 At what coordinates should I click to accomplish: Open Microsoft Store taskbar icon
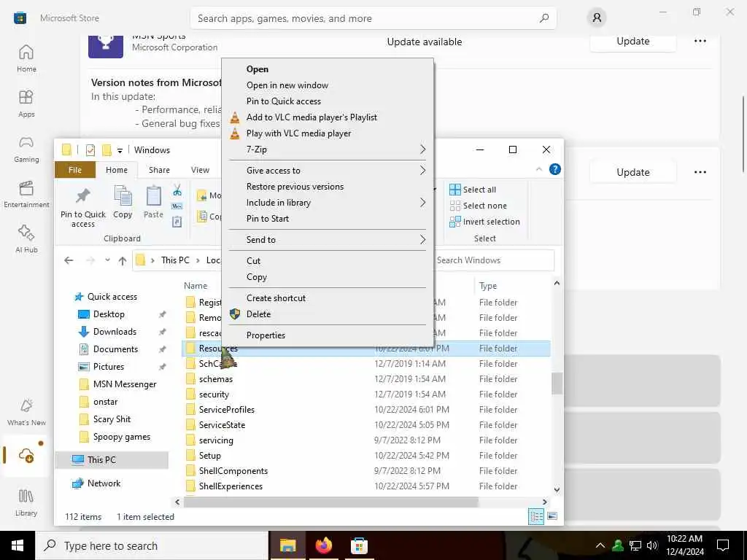coord(359,545)
